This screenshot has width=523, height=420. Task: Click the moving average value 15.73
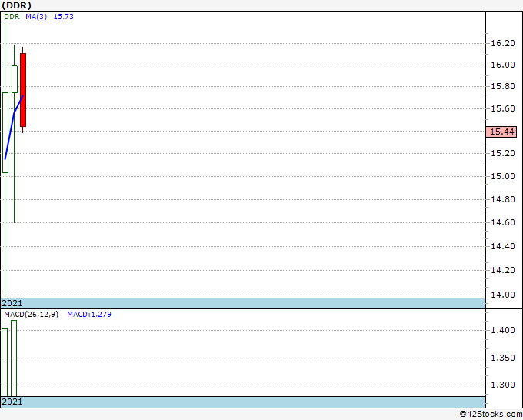click(x=63, y=17)
